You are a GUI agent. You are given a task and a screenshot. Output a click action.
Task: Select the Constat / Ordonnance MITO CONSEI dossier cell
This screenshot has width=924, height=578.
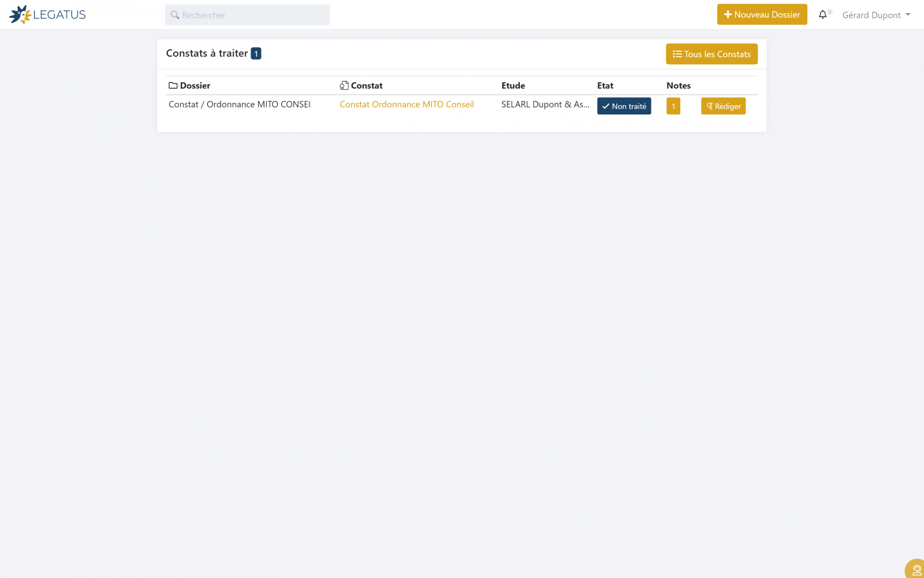pyautogui.click(x=240, y=104)
